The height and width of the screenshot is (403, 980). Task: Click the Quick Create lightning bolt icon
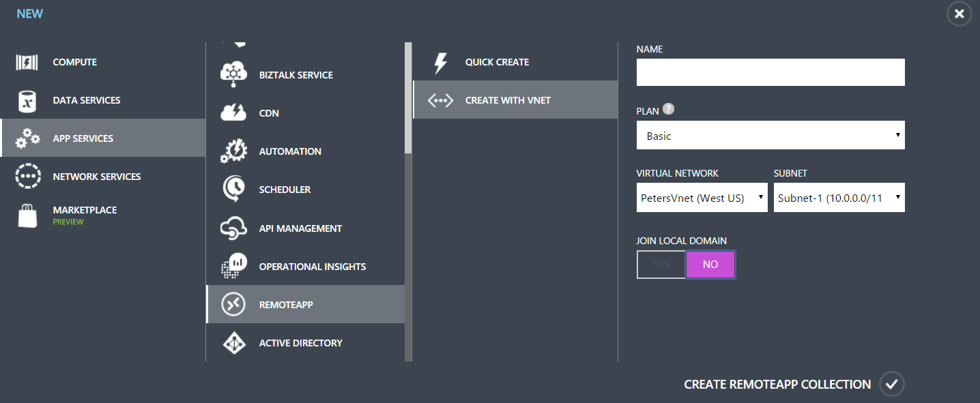pos(441,62)
